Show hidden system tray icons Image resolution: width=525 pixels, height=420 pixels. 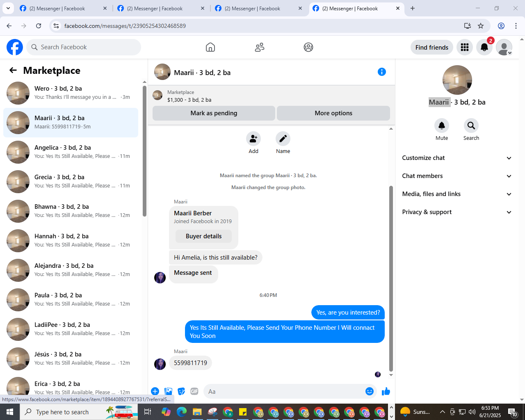click(x=442, y=412)
